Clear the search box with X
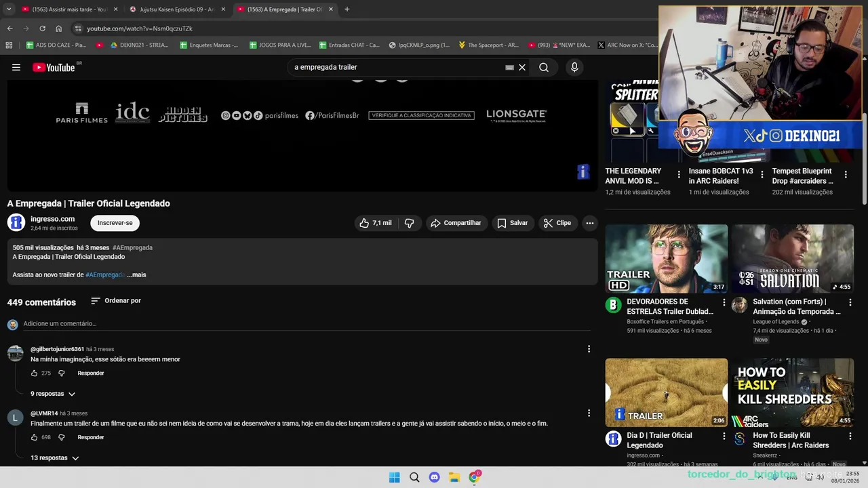The height and width of the screenshot is (488, 868). point(522,67)
